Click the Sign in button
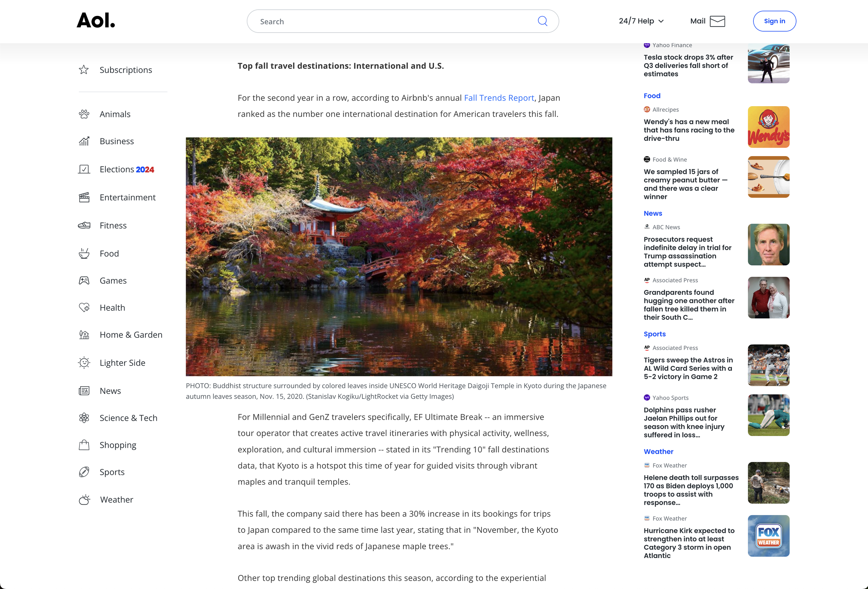868x589 pixels. coord(774,21)
